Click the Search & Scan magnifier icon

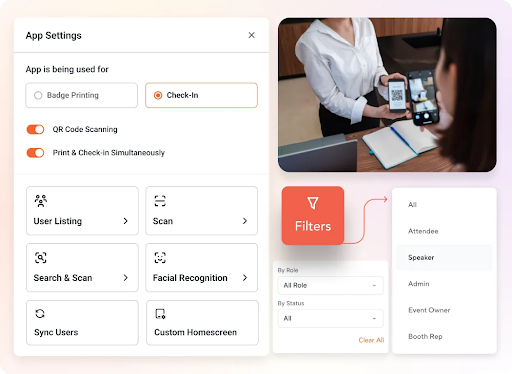click(41, 258)
